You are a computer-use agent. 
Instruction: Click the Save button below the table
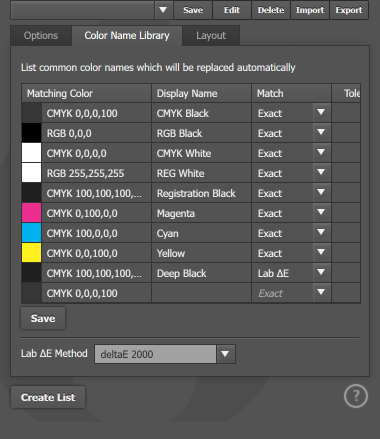(43, 318)
